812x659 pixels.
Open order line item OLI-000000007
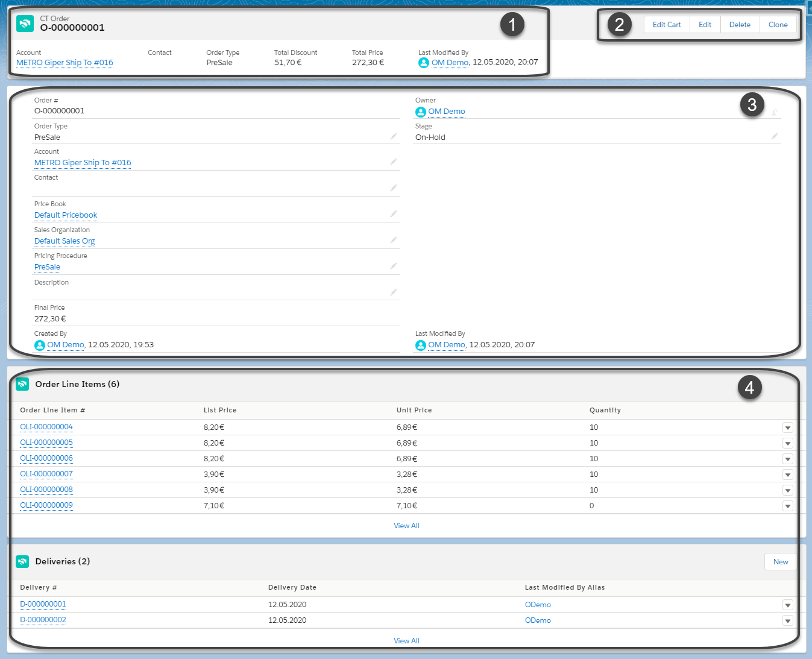click(46, 474)
